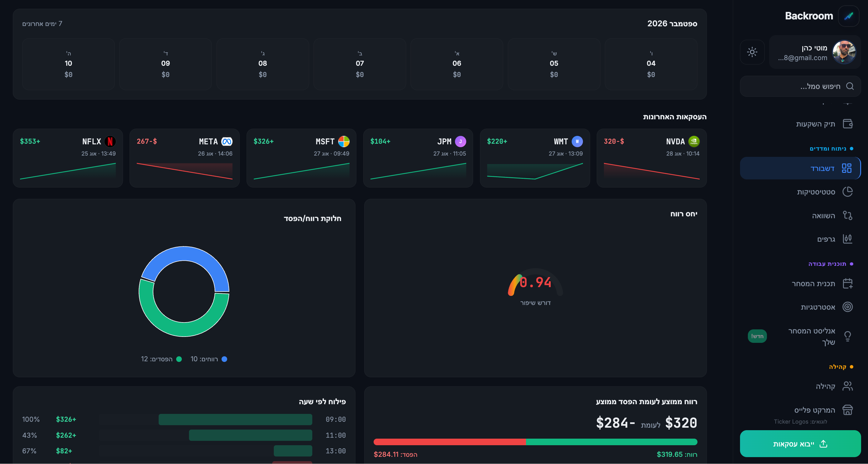This screenshot has width=868, height=464.
Task: Click the רווח: $319.65 label
Action: (x=677, y=455)
